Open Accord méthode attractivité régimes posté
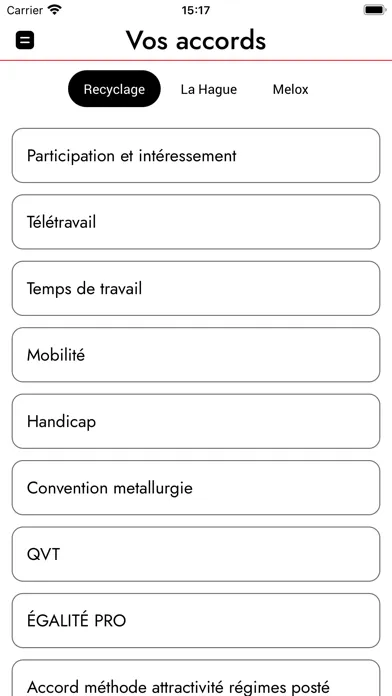The image size is (392, 696). tap(196, 678)
